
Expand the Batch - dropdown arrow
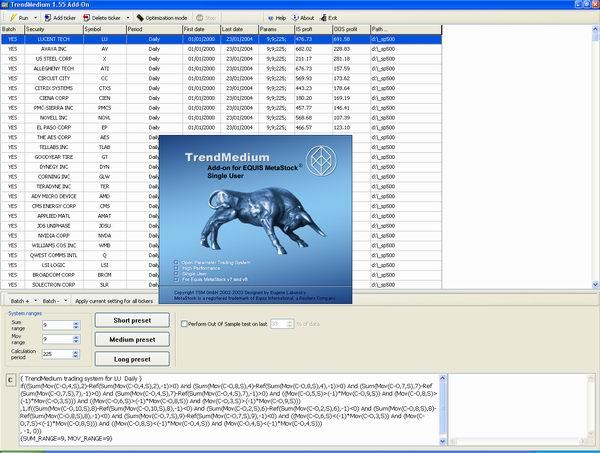tap(65, 301)
